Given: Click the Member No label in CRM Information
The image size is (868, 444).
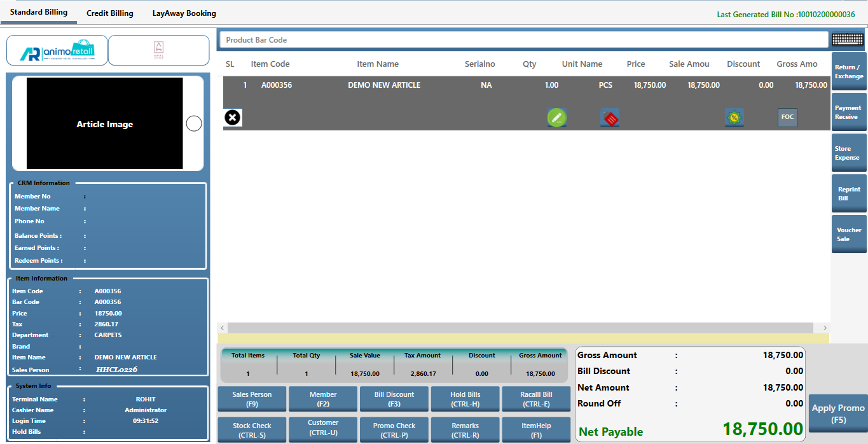Looking at the screenshot, I should point(32,197).
